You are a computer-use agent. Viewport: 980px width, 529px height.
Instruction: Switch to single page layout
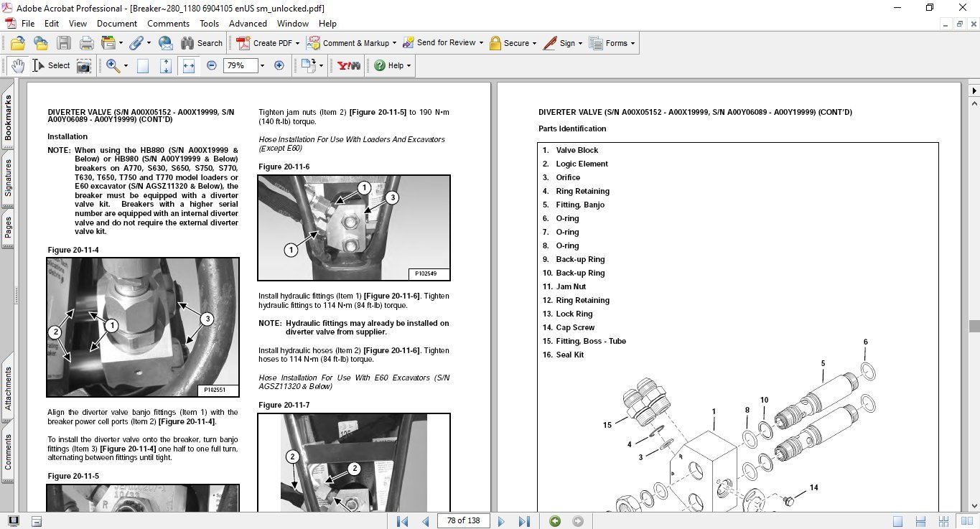897,521
